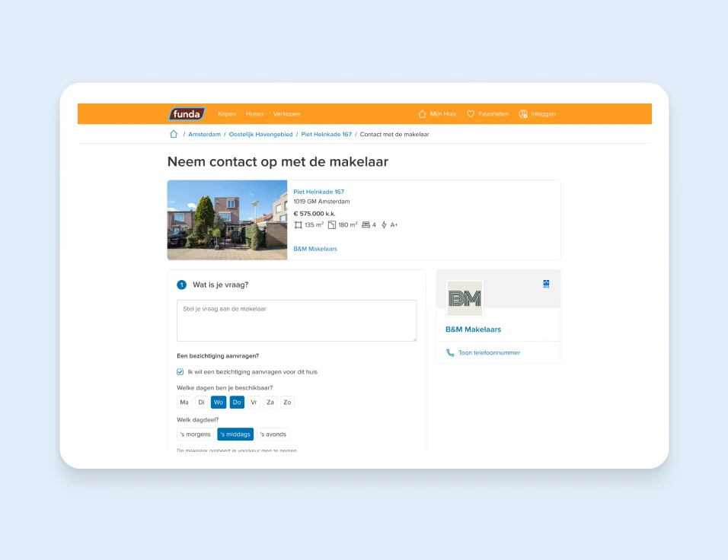Image resolution: width=728 pixels, height=560 pixels.
Task: Click the step 1 number badge
Action: (181, 285)
